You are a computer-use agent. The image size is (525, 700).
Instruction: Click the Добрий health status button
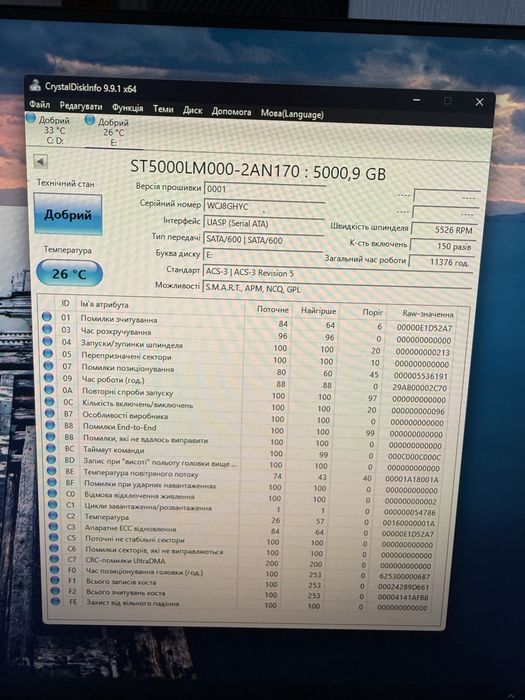pyautogui.click(x=68, y=214)
